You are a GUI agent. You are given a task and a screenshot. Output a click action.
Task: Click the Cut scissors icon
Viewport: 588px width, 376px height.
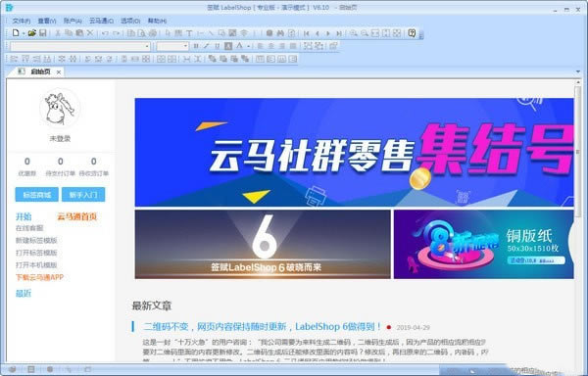(58, 33)
